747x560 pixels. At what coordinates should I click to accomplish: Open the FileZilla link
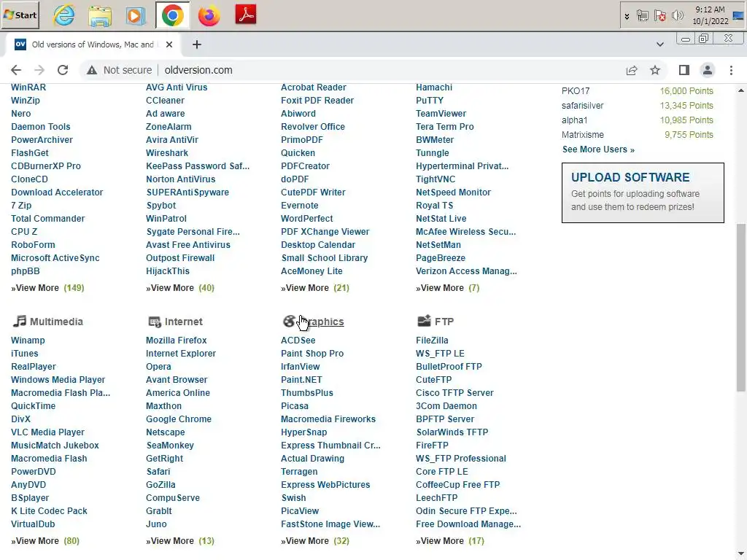[x=432, y=341]
